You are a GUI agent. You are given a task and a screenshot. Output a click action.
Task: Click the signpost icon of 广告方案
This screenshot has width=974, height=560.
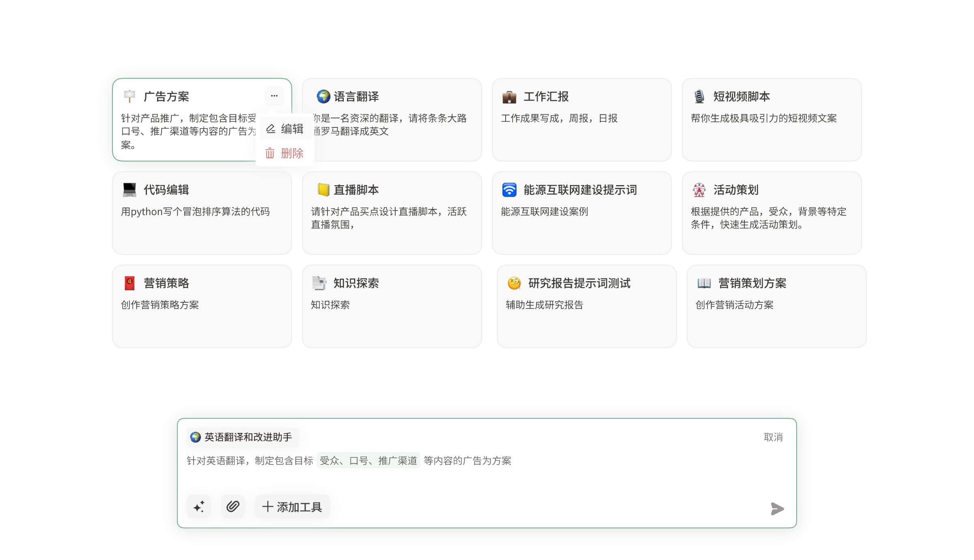coord(129,96)
